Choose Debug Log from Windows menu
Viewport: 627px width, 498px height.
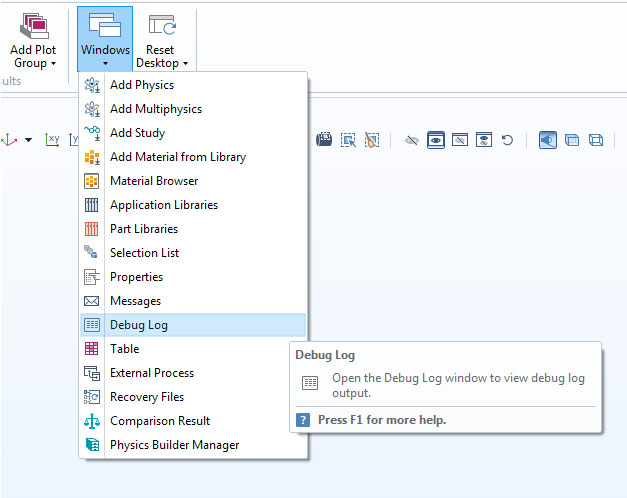pos(139,325)
